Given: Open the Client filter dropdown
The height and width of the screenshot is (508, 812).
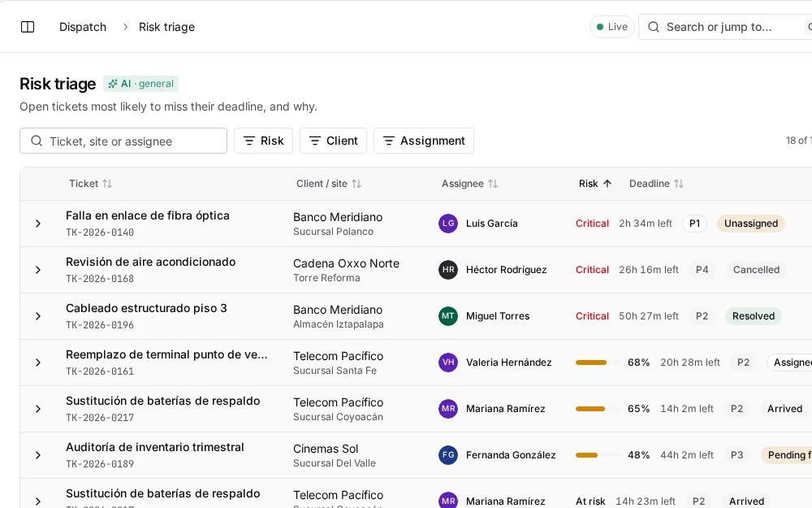Looking at the screenshot, I should [334, 141].
